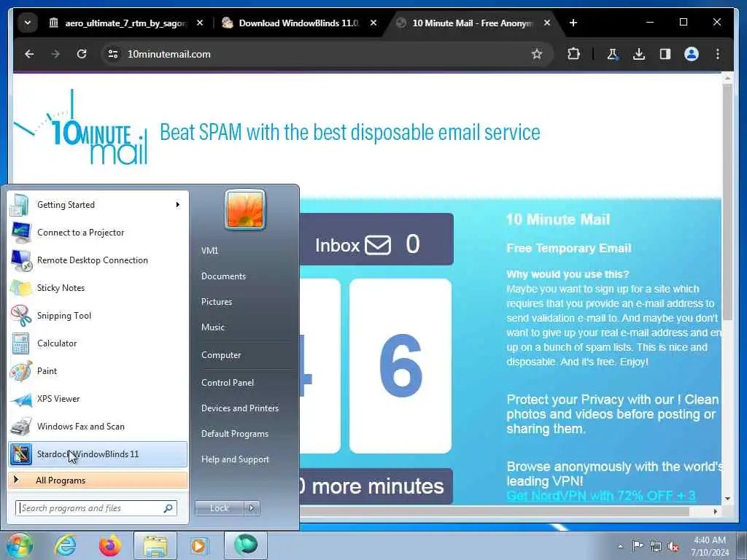Launch Sticky Notes
747x560 pixels.
pos(98,287)
